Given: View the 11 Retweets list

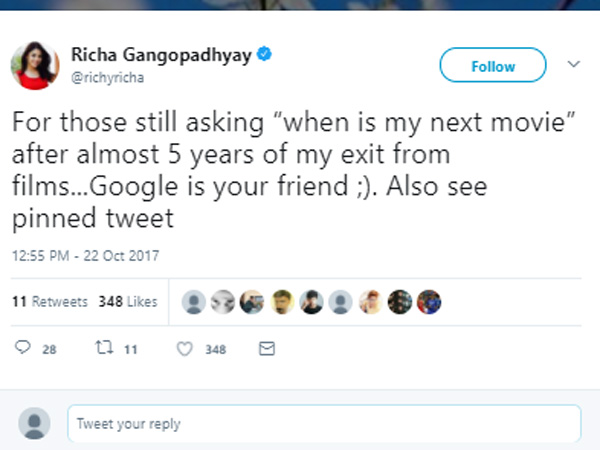Looking at the screenshot, I should pos(49,301).
